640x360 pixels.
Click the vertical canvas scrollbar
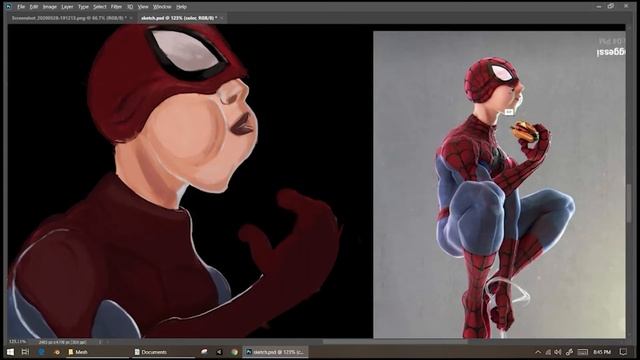pos(629,203)
